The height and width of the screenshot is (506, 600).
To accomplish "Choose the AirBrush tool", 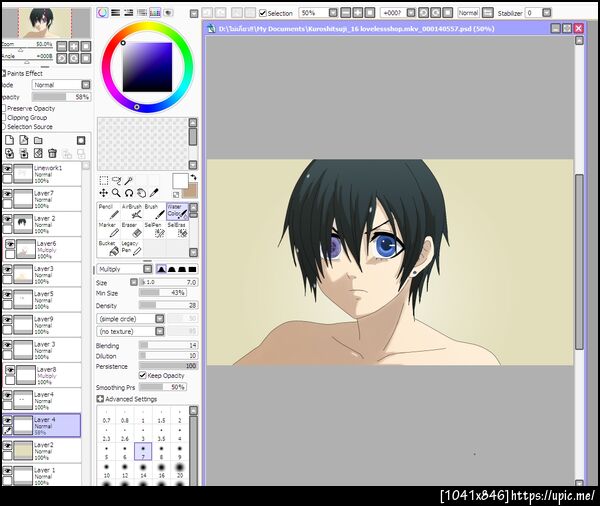I will [132, 212].
